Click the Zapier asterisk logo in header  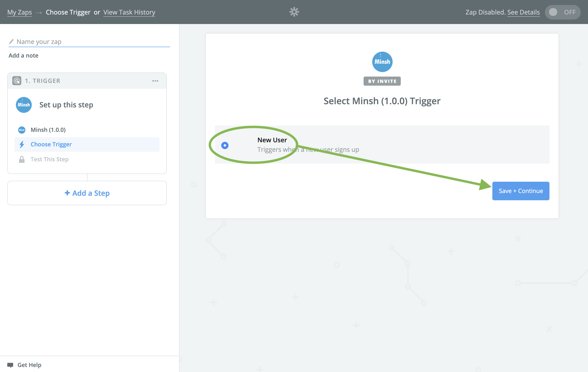pos(294,12)
